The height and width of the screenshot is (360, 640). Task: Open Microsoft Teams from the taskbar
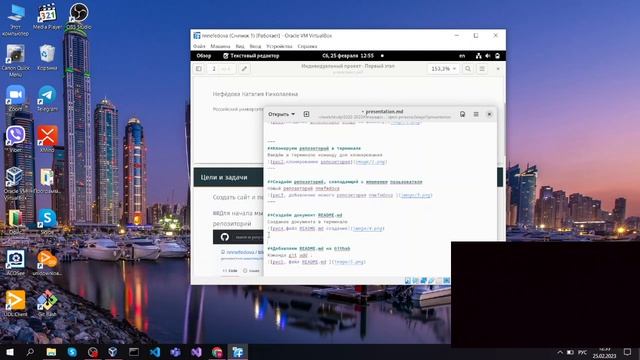tap(176, 352)
